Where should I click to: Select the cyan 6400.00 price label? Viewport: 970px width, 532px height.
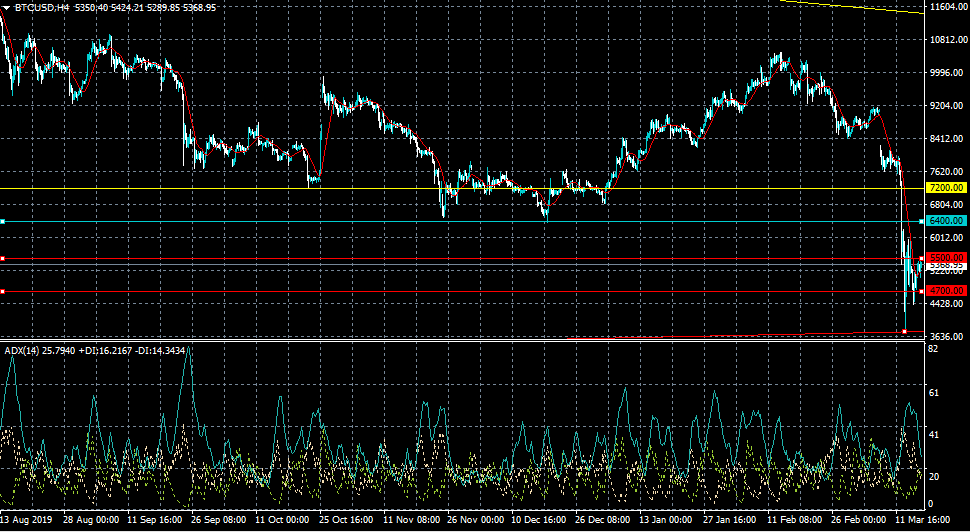tap(945, 221)
